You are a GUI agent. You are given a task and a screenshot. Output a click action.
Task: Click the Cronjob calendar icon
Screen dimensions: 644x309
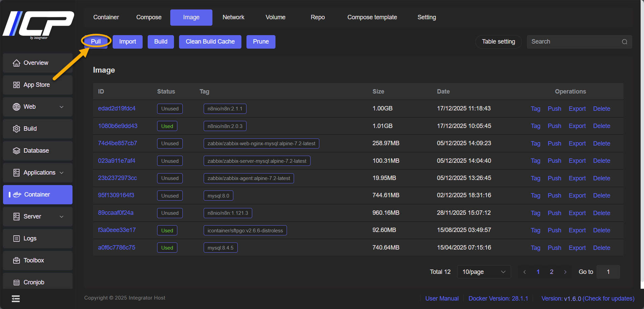[x=16, y=282]
